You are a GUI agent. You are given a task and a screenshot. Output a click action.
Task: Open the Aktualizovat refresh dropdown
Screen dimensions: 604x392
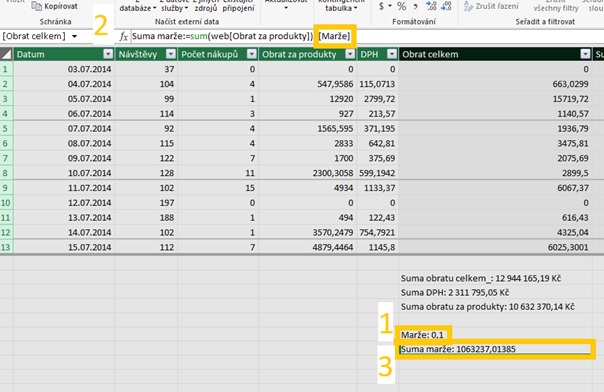286,5
